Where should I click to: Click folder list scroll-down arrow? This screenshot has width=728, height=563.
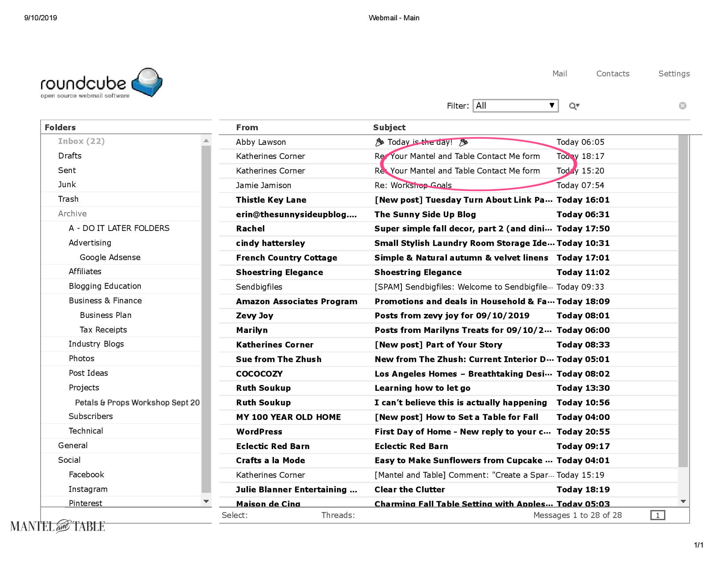click(206, 502)
